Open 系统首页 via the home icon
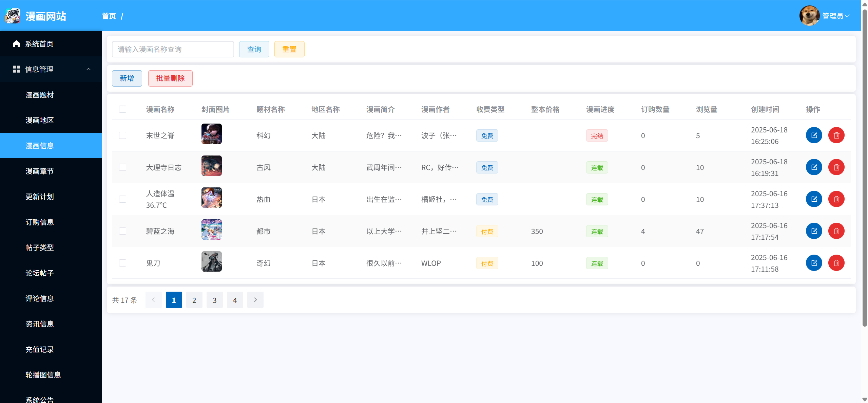 click(16, 44)
